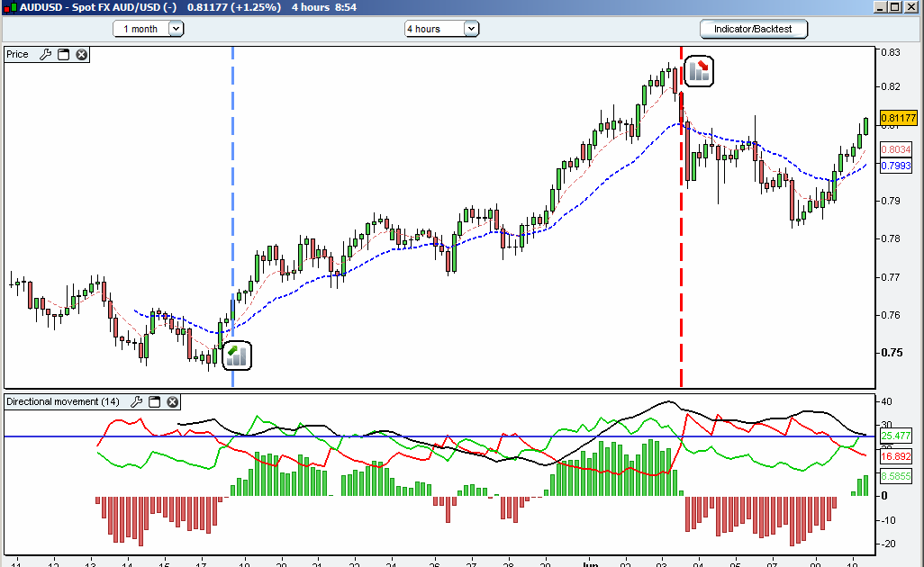The height and width of the screenshot is (567, 924).
Task: Close the Directional movement indicator panel
Action: pyautogui.click(x=172, y=402)
